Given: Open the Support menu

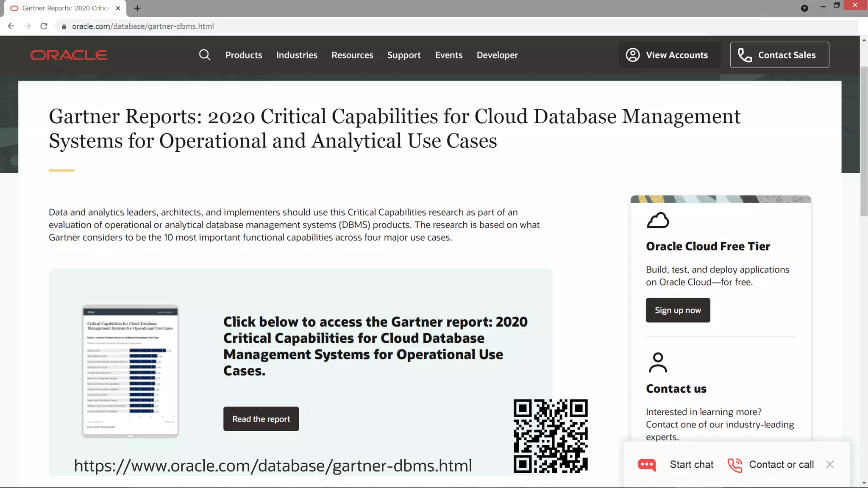Looking at the screenshot, I should (404, 55).
